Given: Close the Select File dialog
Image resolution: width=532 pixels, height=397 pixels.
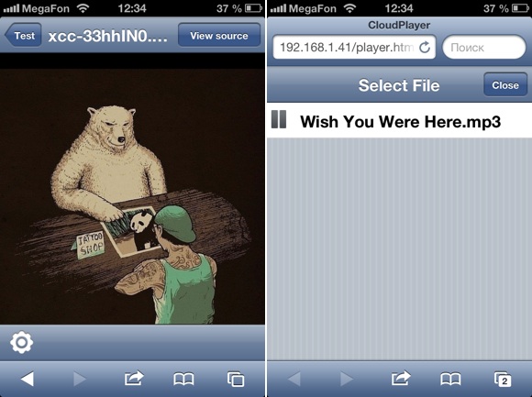Looking at the screenshot, I should point(505,85).
